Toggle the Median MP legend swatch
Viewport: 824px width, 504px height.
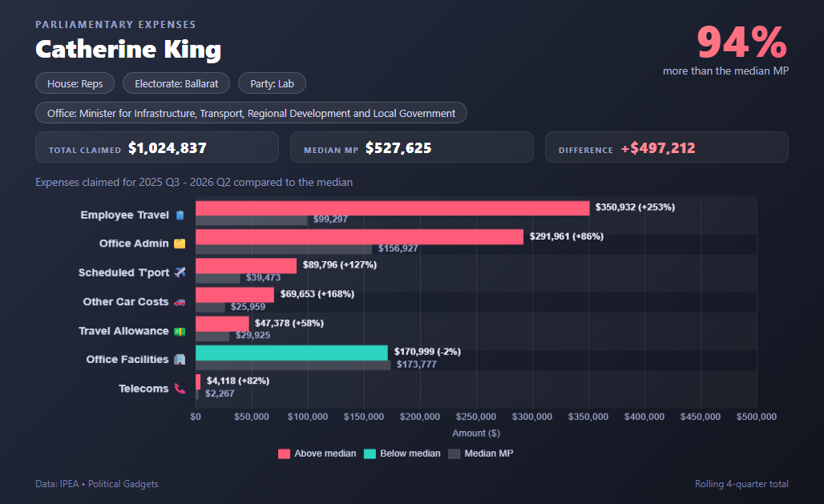click(454, 454)
